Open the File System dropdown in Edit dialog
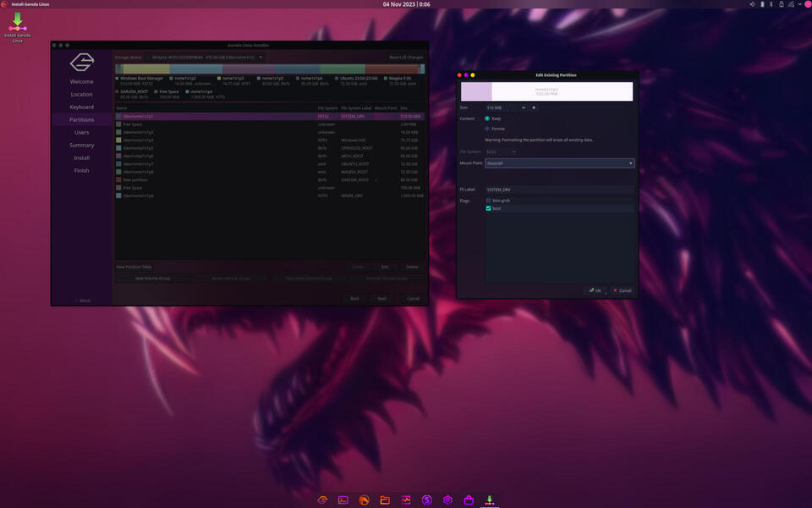812x508 pixels. (x=501, y=152)
